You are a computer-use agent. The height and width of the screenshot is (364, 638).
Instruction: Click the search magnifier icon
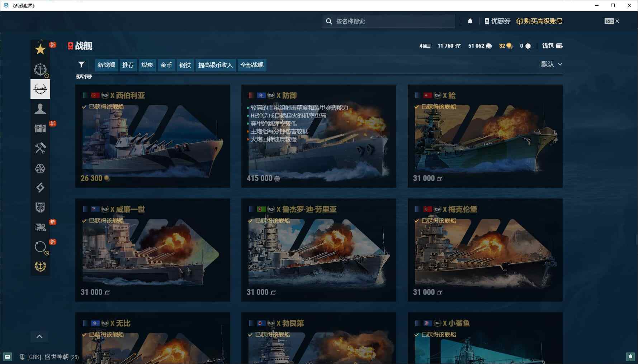(329, 21)
